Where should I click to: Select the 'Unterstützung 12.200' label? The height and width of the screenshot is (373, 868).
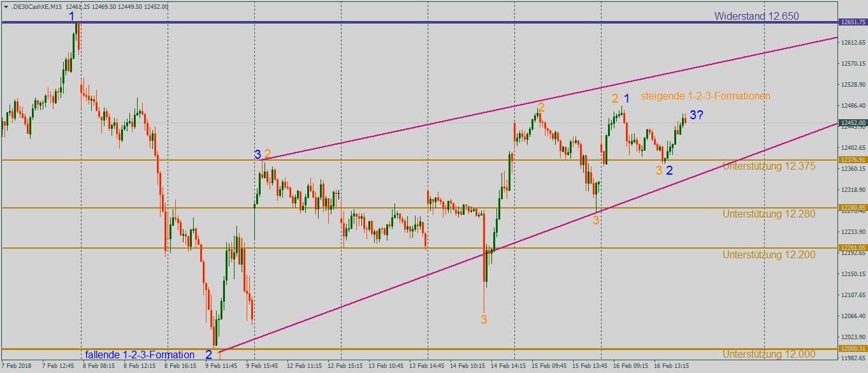pyautogui.click(x=769, y=254)
